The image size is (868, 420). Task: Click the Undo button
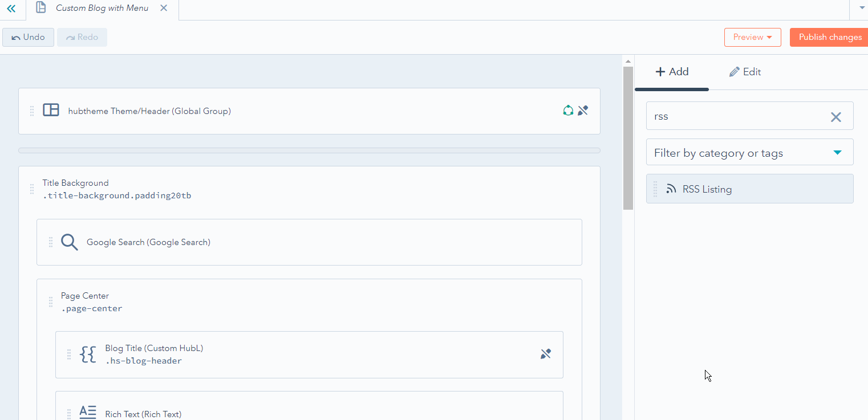pos(29,37)
